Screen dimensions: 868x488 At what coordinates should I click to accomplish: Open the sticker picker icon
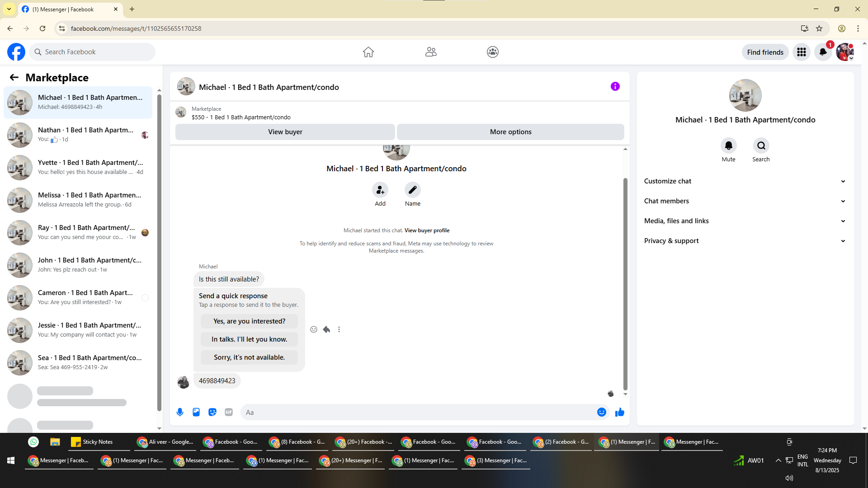[x=212, y=412]
